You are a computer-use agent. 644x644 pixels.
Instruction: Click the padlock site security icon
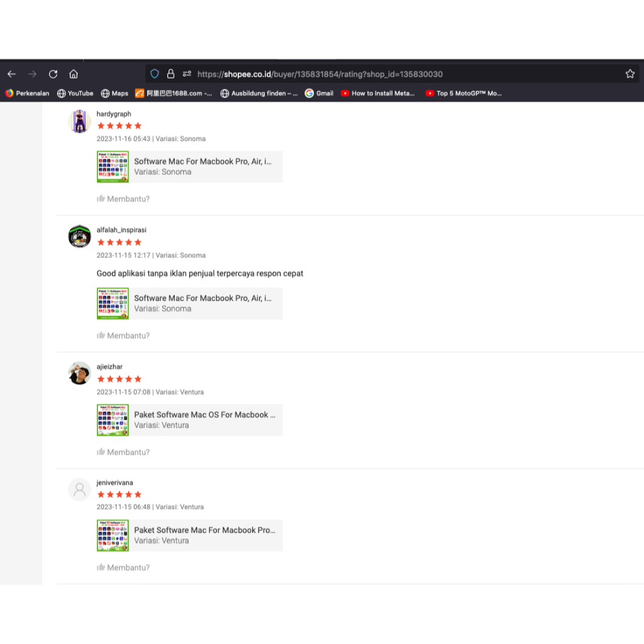(170, 74)
